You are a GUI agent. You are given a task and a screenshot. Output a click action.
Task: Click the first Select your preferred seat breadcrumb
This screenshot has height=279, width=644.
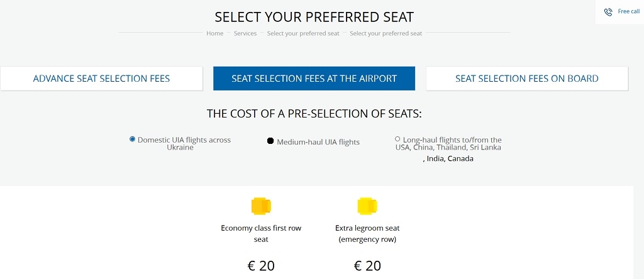point(303,34)
